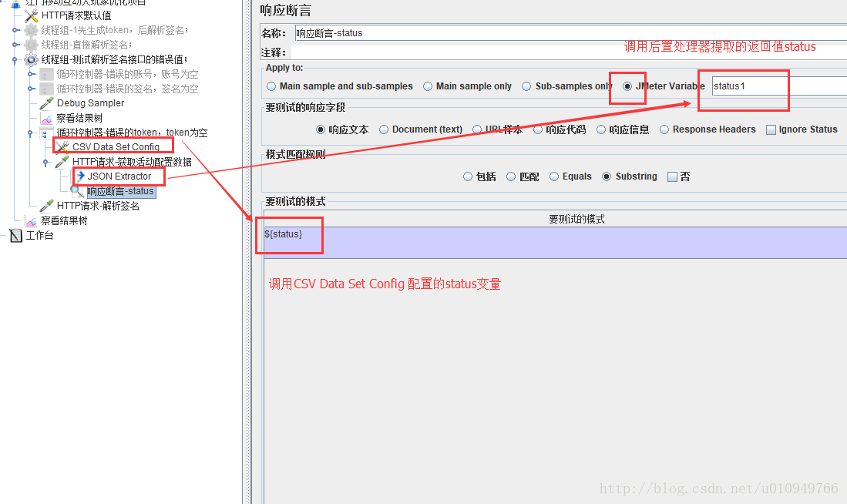Screen dimensions: 847x504
Task: Click the pipette icon of Debug Sampler
Action: point(47,103)
